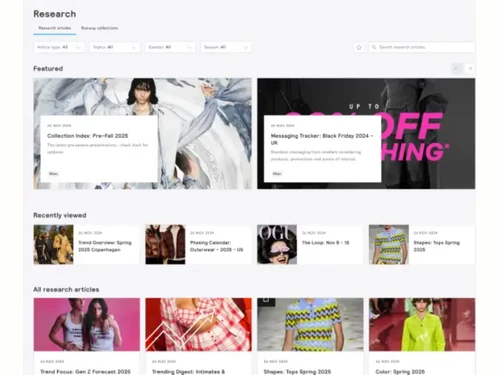Click the Featured section heading

click(x=48, y=69)
